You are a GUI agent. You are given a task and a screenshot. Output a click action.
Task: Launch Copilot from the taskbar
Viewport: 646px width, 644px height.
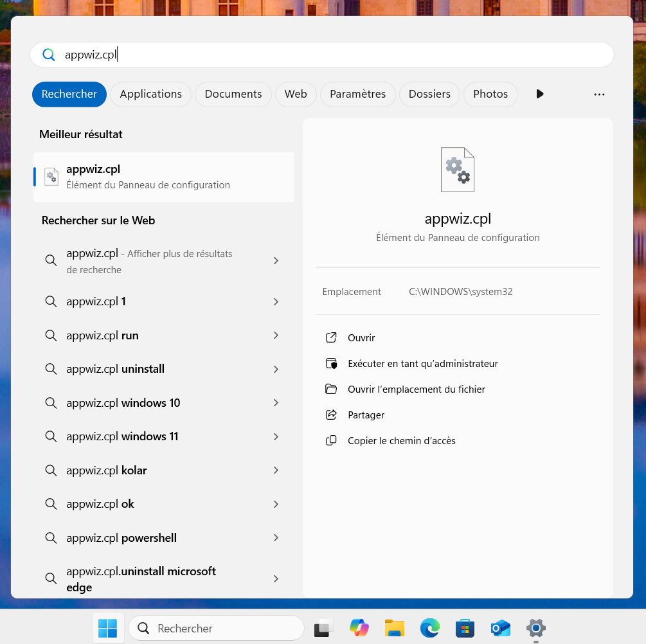(359, 628)
